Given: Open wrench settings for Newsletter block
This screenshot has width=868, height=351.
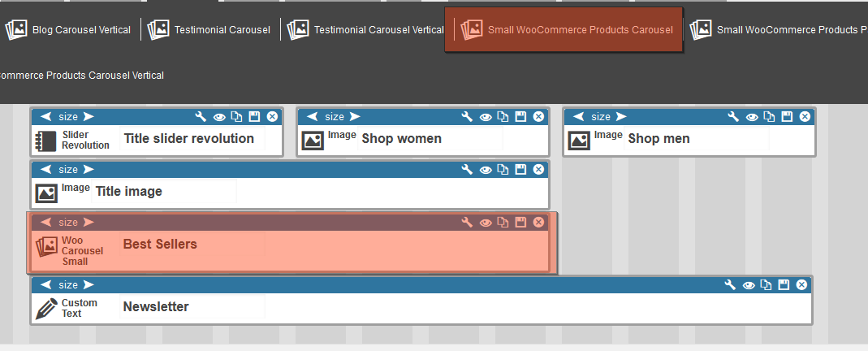Looking at the screenshot, I should tap(730, 285).
